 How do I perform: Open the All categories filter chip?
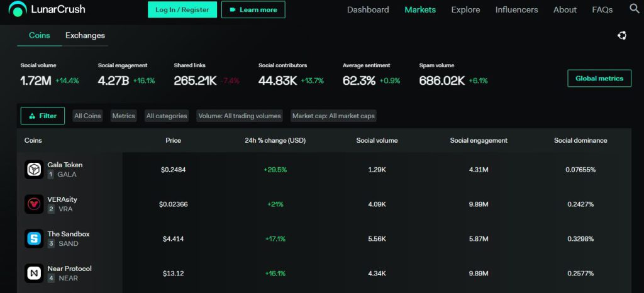167,116
